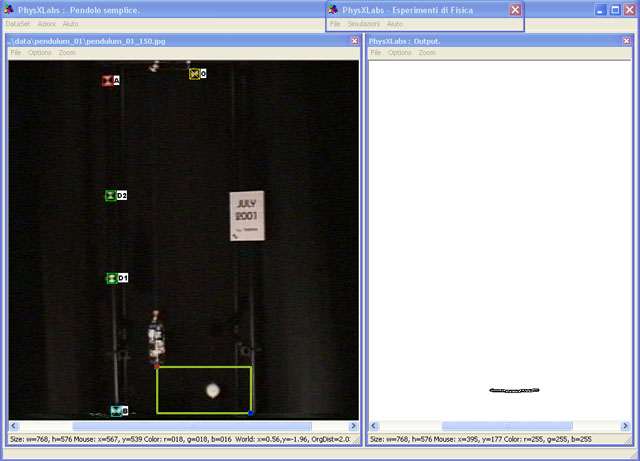The image size is (640, 461).
Task: Click the Output panel horizontal scrollbar thumb
Action: (507, 426)
